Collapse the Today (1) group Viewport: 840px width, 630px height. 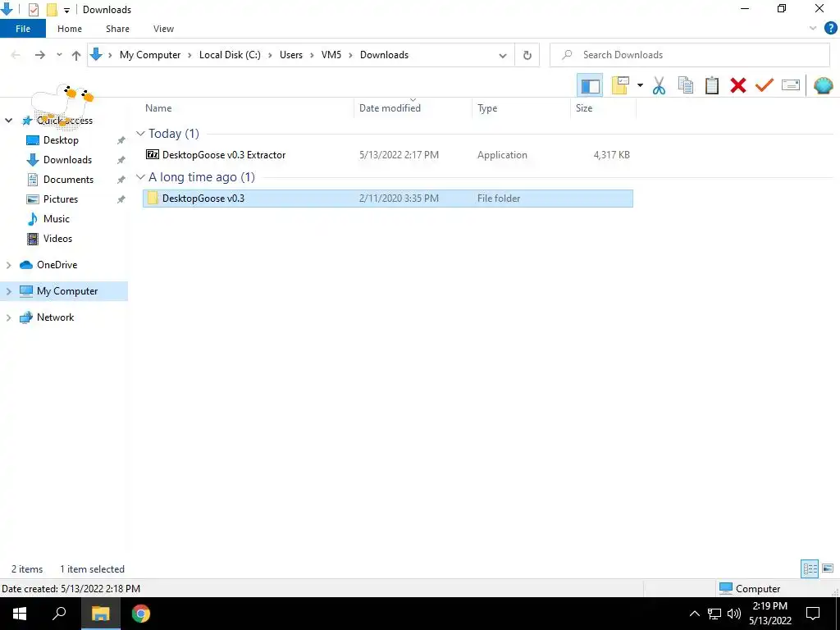click(x=140, y=134)
